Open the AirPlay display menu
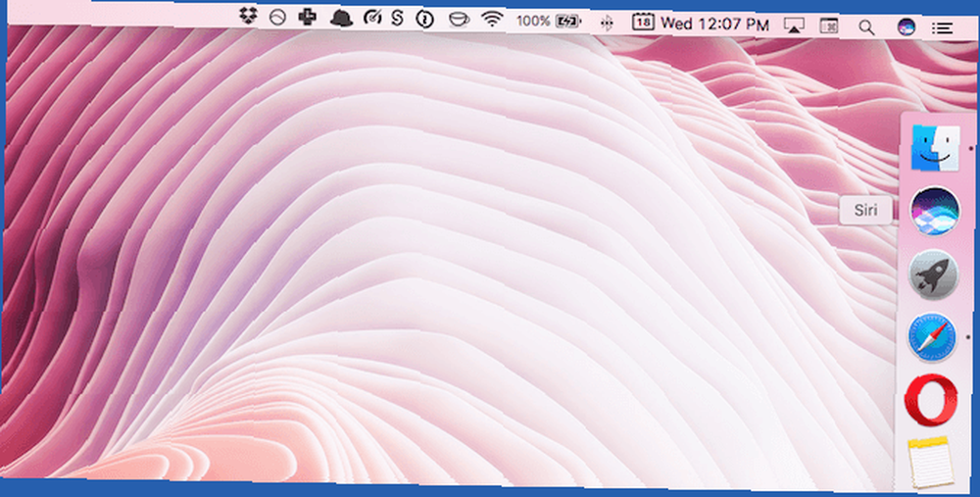The image size is (980, 497). pos(794,25)
